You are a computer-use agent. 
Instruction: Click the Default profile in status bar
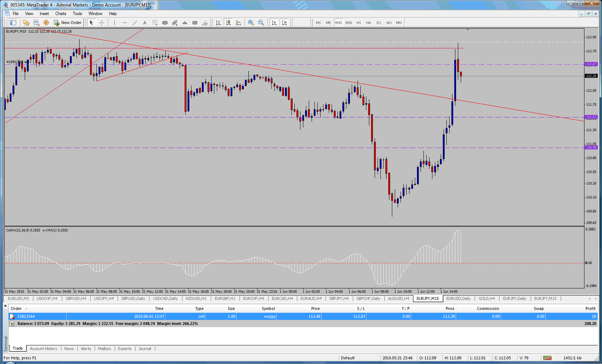point(348,358)
